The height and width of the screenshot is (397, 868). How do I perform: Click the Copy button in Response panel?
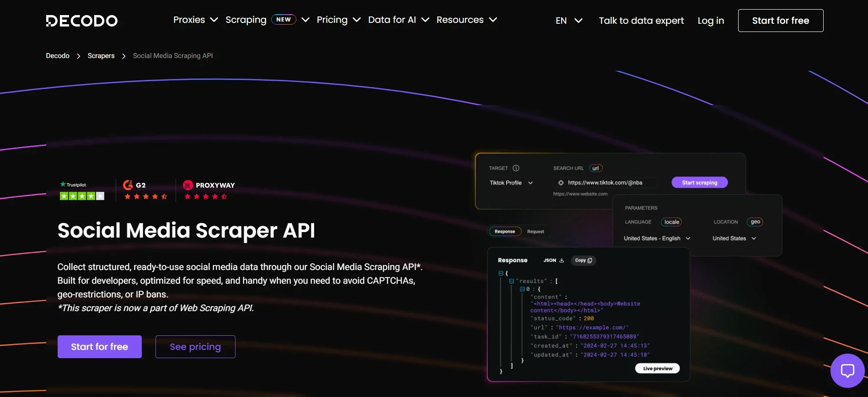[x=584, y=260]
